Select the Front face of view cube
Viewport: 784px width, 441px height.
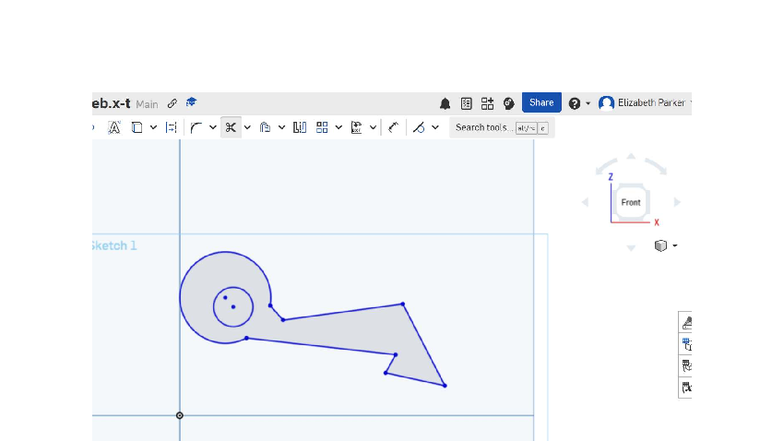point(630,202)
